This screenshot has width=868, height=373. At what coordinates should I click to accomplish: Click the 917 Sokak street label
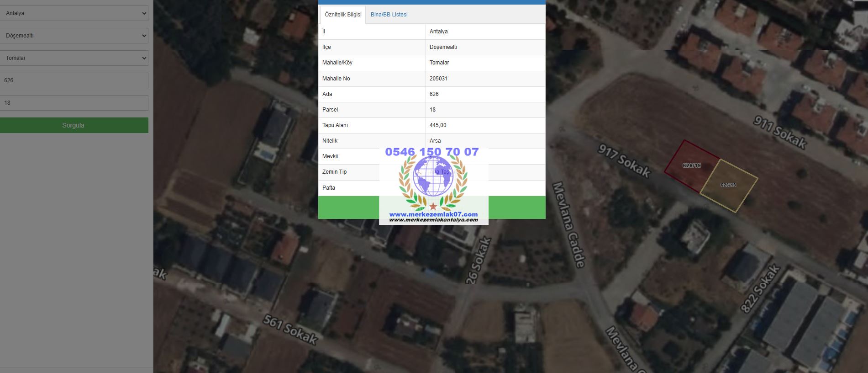pyautogui.click(x=624, y=161)
